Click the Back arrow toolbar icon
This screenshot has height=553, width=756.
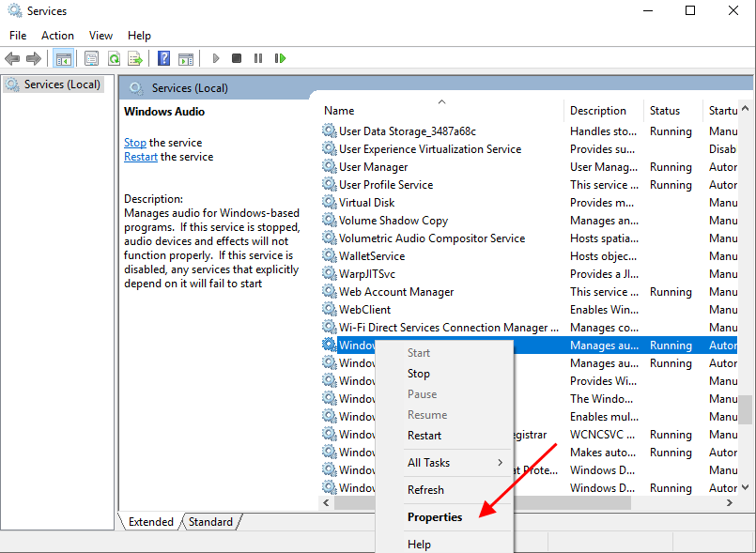pos(12,59)
